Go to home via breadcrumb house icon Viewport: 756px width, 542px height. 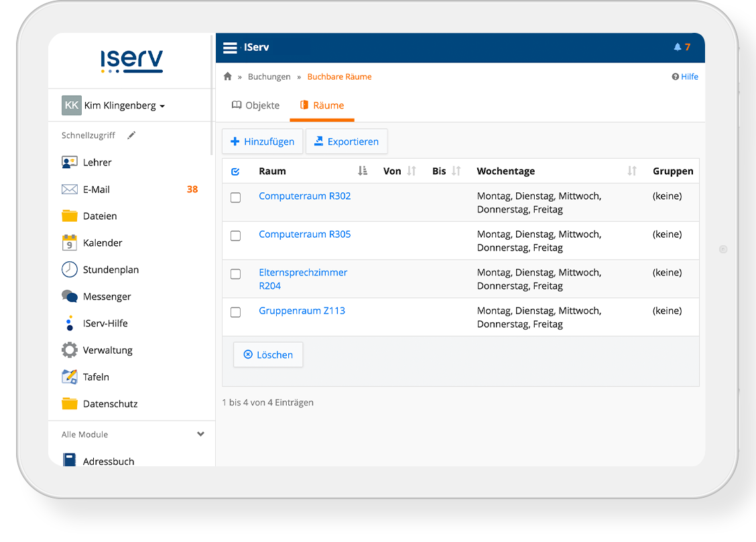point(228,76)
